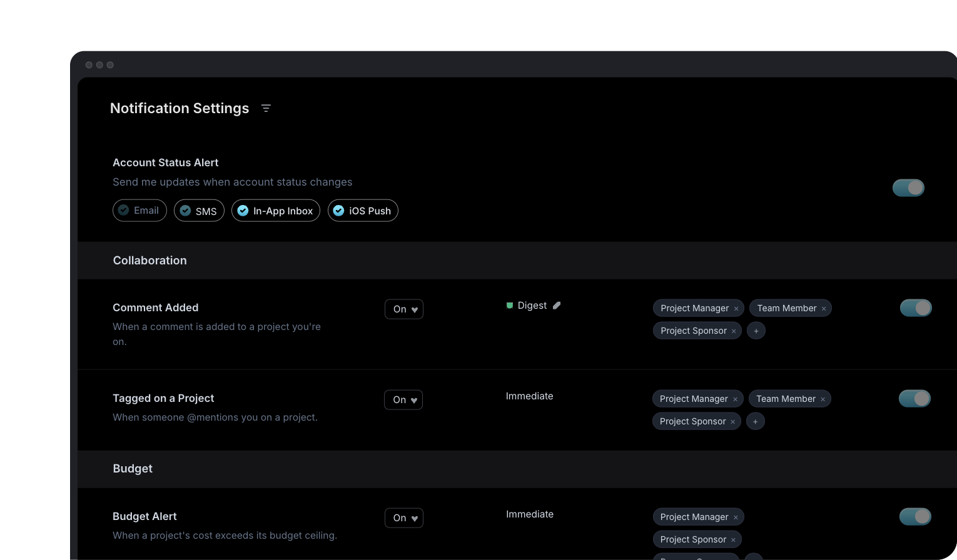Remove Project Sponsor tag from Comment Added

734,331
